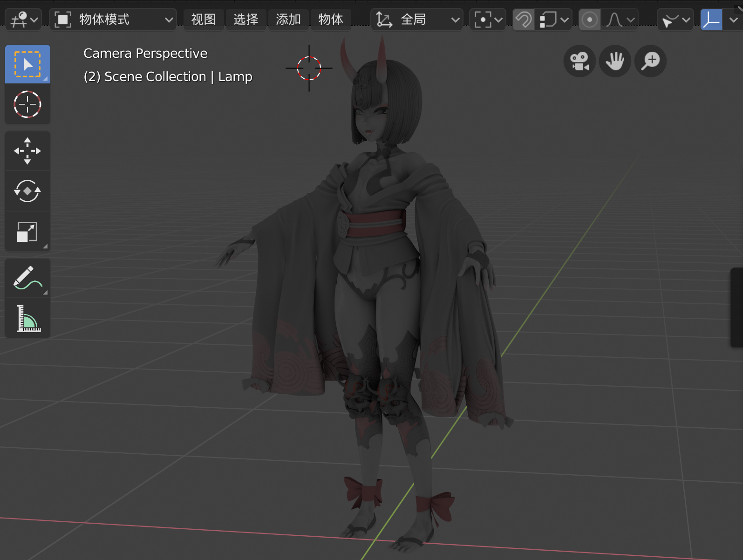Open the 物体模式 mode dropdown
The height and width of the screenshot is (560, 743).
click(x=113, y=20)
